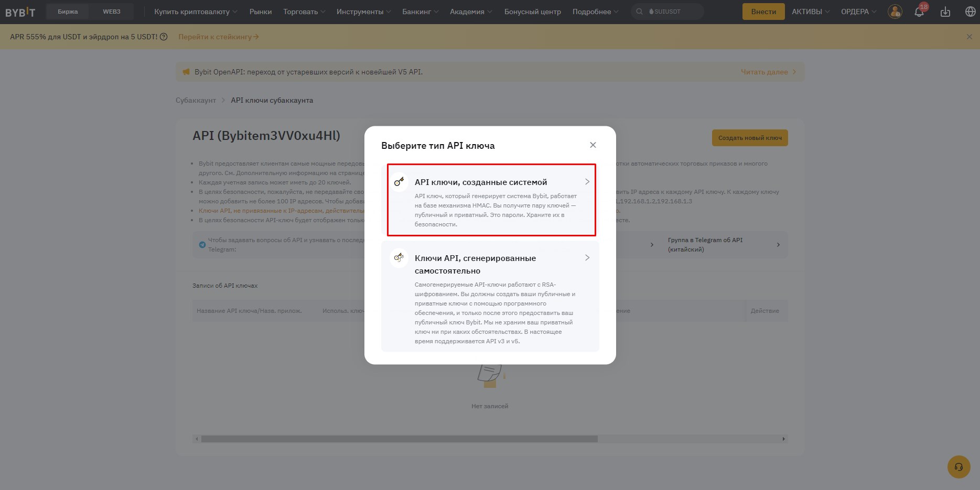The image size is (980, 490).
Task: Open the Читать далее link
Action: 769,72
